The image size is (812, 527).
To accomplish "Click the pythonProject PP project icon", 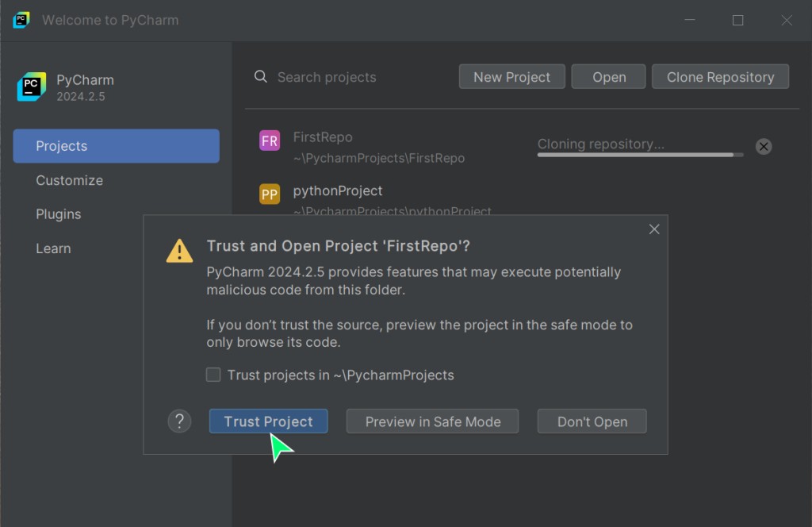I will [x=270, y=194].
